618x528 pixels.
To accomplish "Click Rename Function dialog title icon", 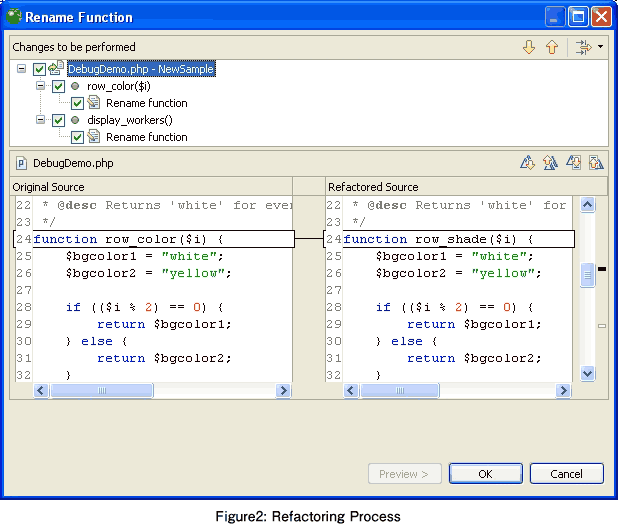I will pos(14,16).
